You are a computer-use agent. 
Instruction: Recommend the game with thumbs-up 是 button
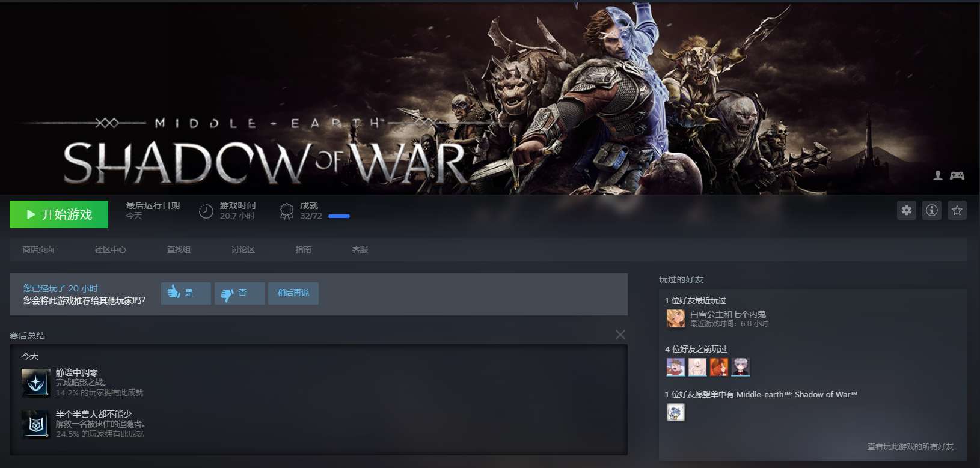pyautogui.click(x=186, y=293)
